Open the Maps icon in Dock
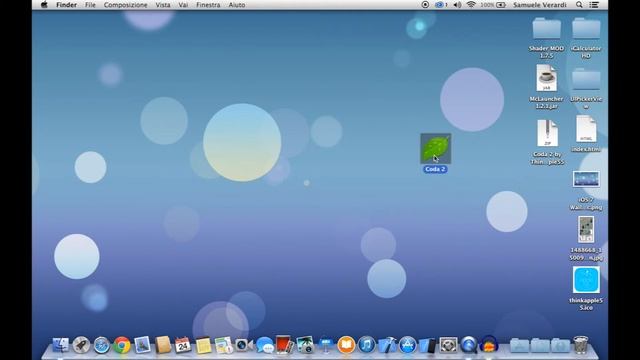The height and width of the screenshot is (360, 640). click(x=224, y=345)
